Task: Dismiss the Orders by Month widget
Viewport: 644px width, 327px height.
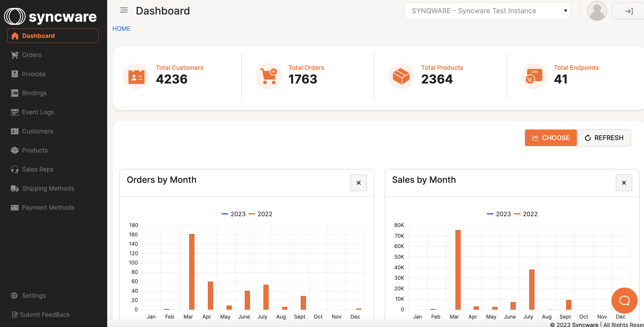Action: (358, 183)
